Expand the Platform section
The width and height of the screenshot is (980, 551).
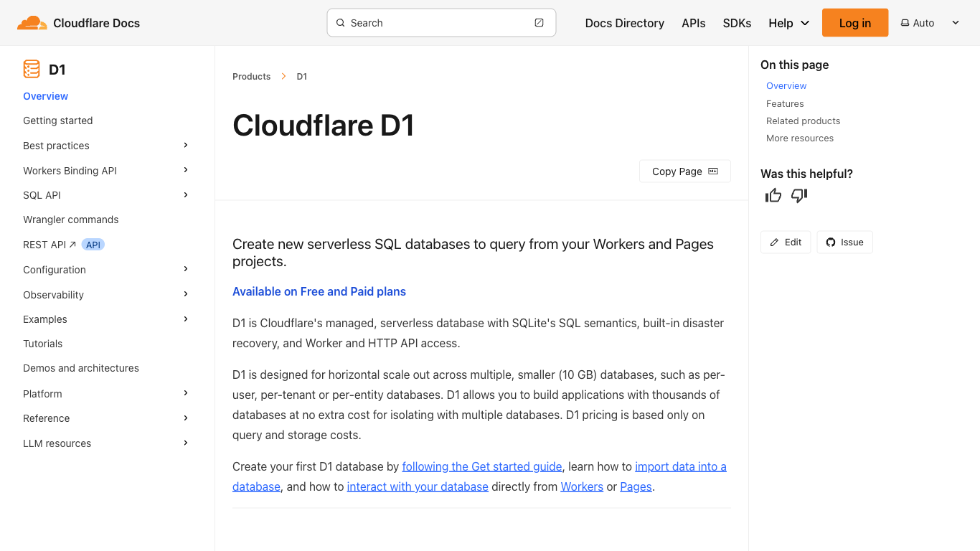click(185, 393)
